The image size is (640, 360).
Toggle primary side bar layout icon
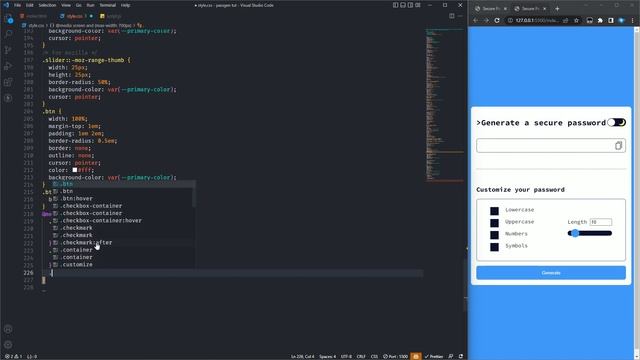pos(396,5)
